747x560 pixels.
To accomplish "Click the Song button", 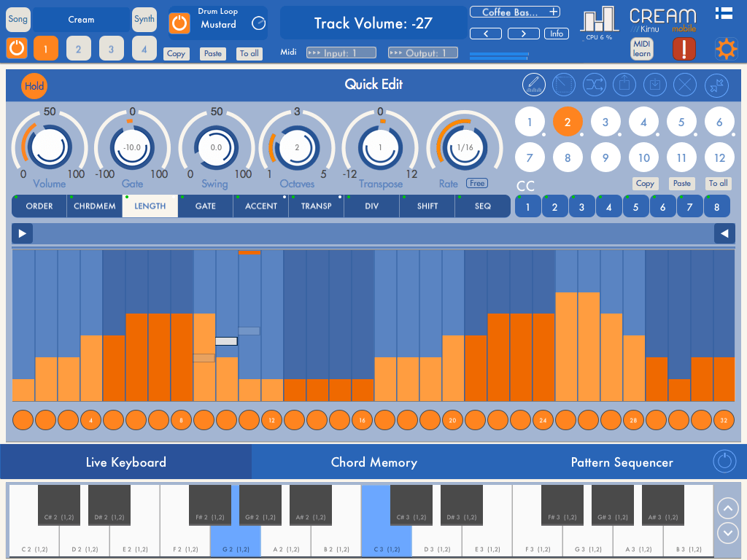I will pos(18,19).
